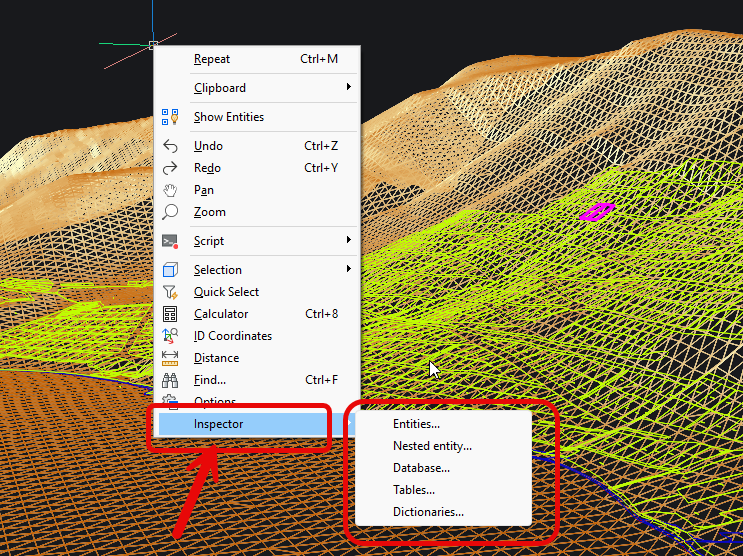This screenshot has height=556, width=743.
Task: Open Entities... in the Inspector submenu
Action: click(x=416, y=424)
